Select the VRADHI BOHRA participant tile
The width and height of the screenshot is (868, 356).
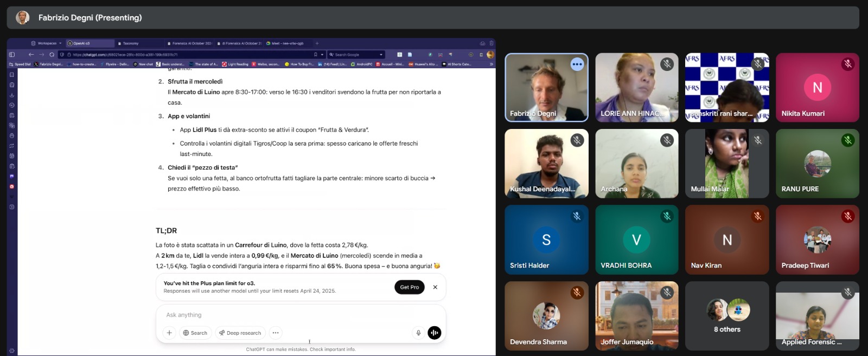click(x=637, y=240)
